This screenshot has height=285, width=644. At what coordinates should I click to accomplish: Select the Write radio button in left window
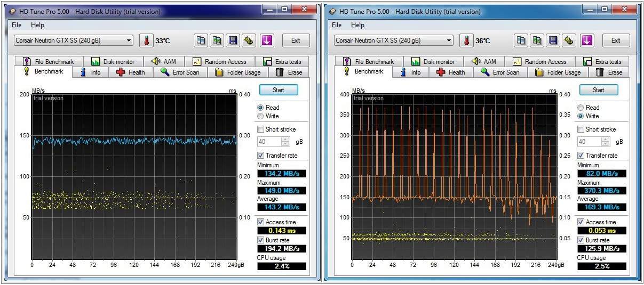click(x=260, y=116)
